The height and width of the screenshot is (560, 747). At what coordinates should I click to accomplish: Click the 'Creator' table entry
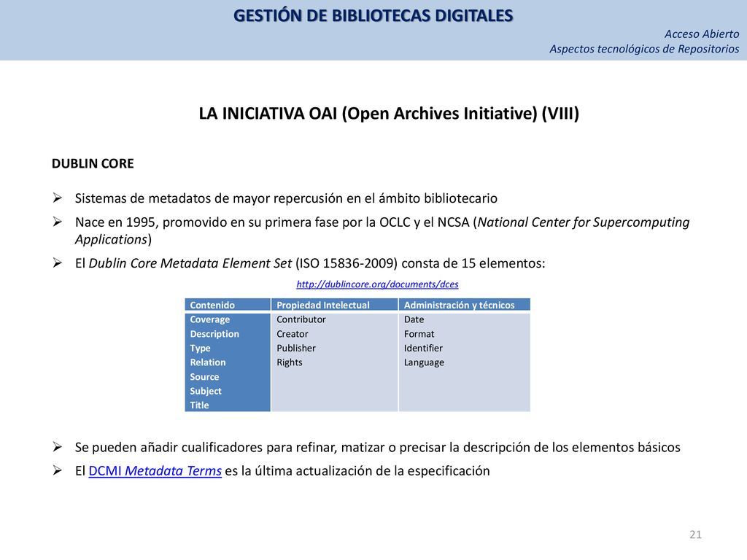point(292,334)
